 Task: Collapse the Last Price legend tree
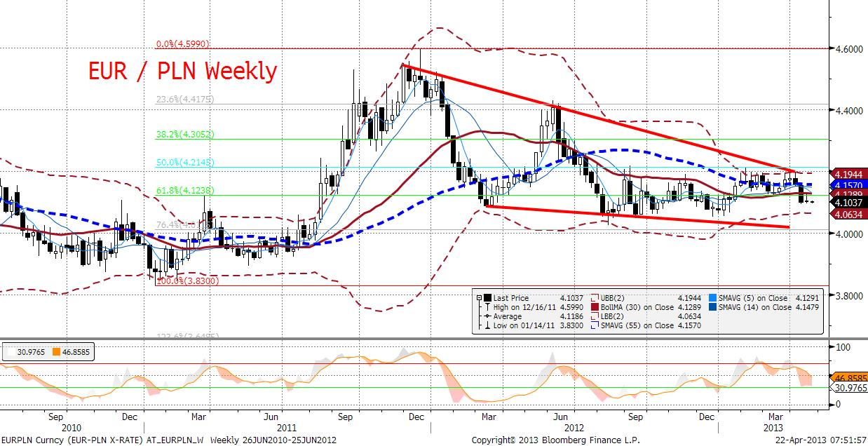[480, 298]
